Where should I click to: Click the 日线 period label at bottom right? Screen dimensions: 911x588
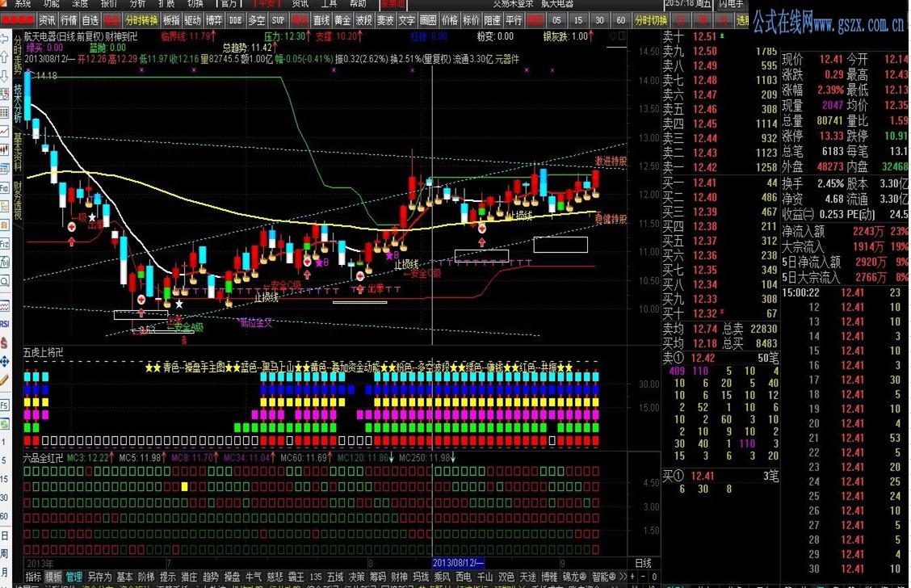[x=643, y=563]
